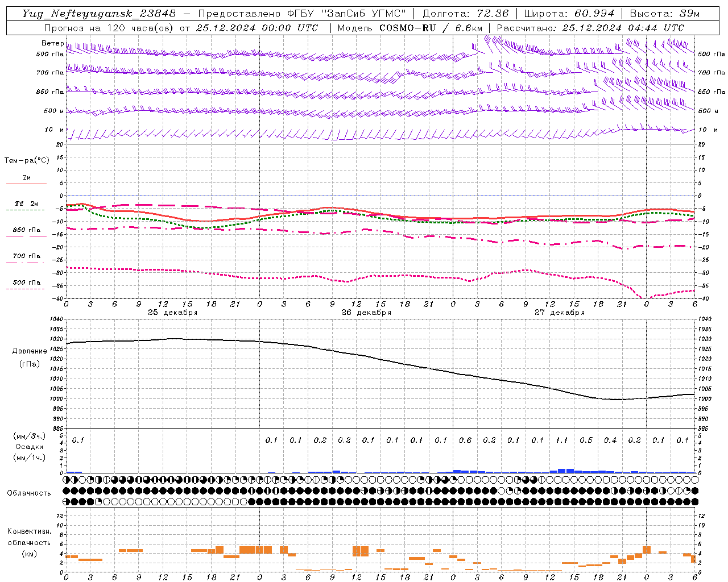Click the 26 декабря date label
The width and height of the screenshot is (728, 582).
pyautogui.click(x=366, y=312)
